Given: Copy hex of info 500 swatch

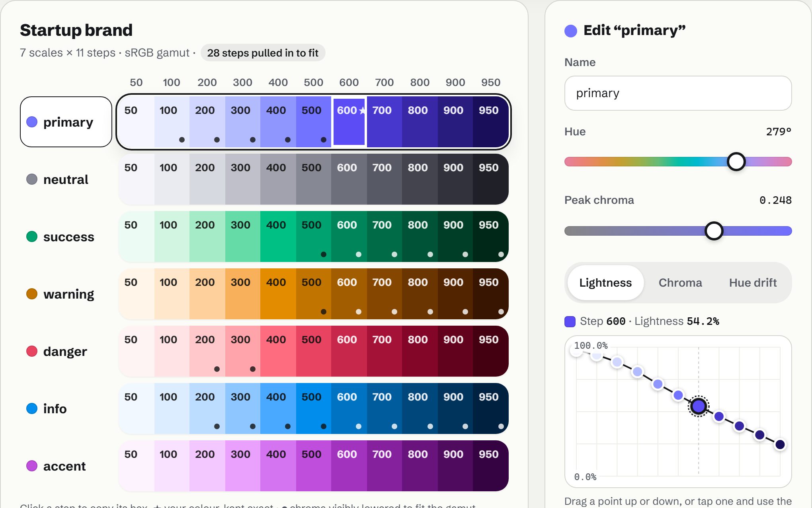Looking at the screenshot, I should tap(314, 408).
